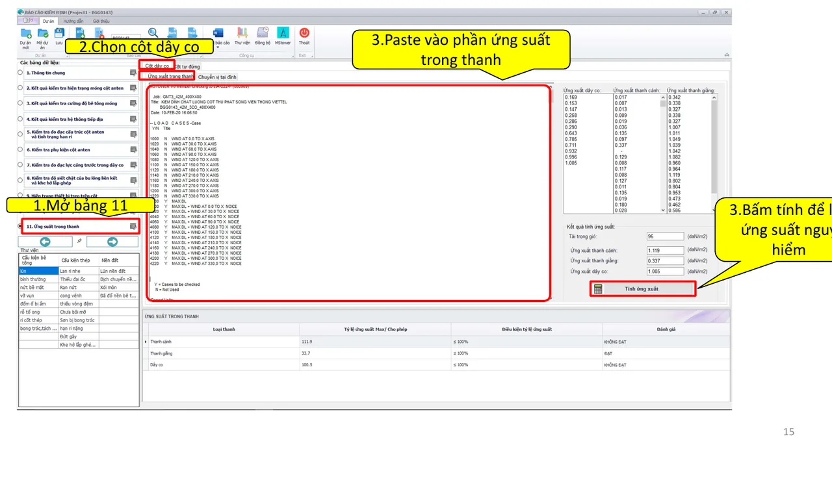This screenshot has width=832, height=504.
Task: Click the pin icon between the arrow buttons
Action: [x=79, y=241]
